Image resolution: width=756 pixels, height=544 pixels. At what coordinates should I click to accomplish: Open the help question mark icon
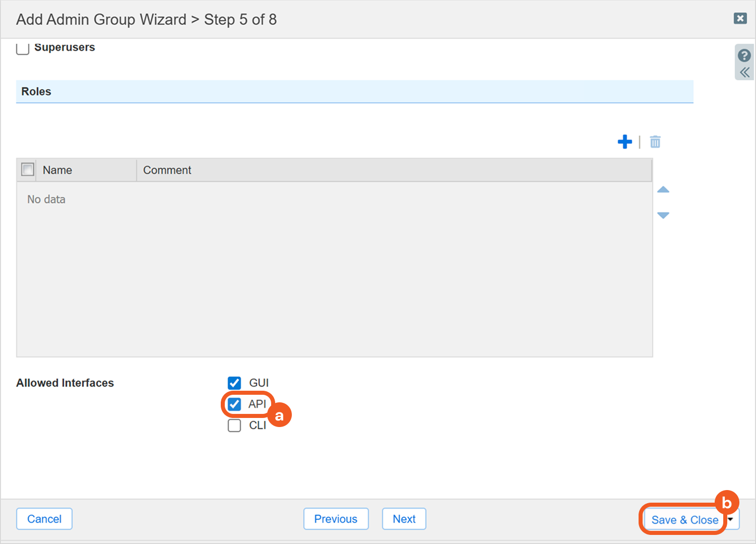click(x=744, y=55)
